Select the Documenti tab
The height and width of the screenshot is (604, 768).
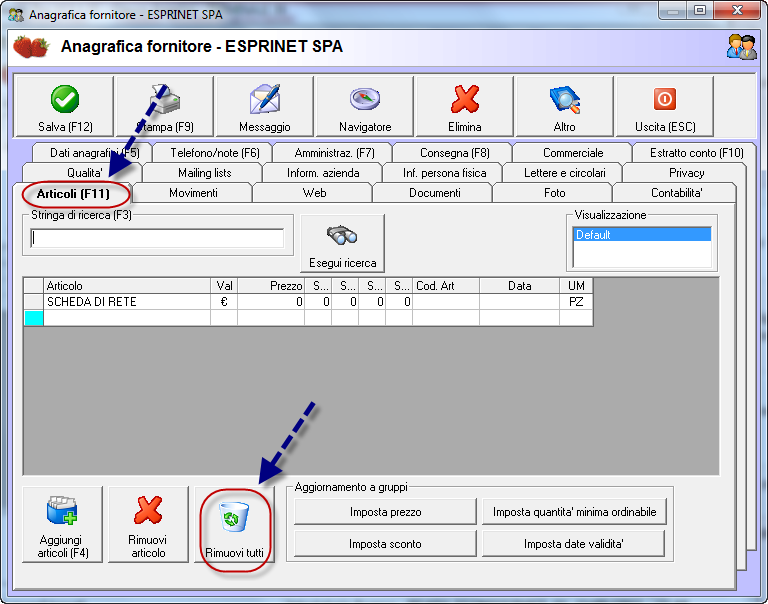[434, 193]
